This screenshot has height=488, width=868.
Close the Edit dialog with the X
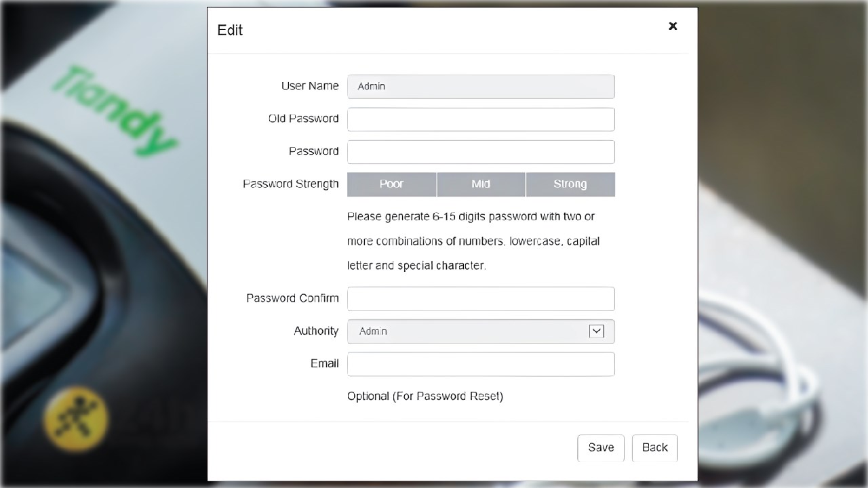coord(673,26)
